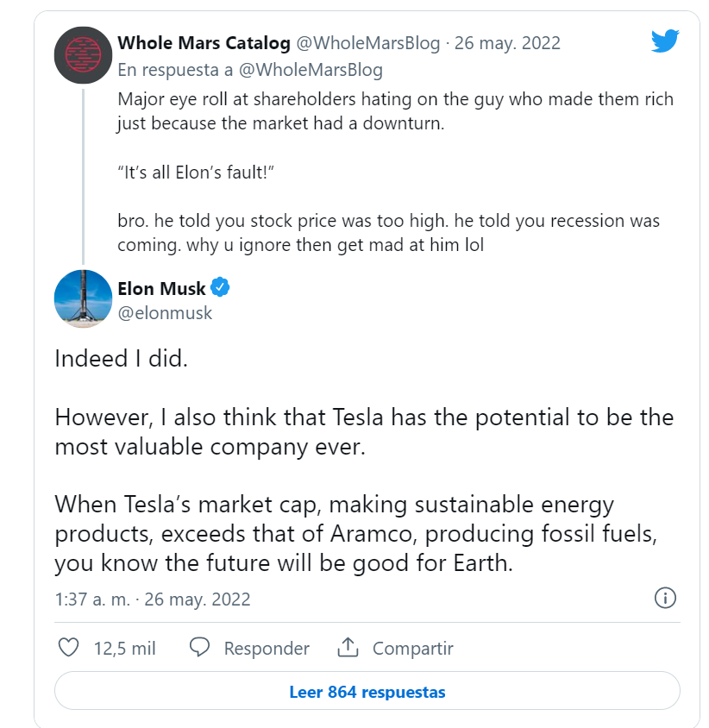Click Elon Musk's blue verified badge

pos(221,288)
